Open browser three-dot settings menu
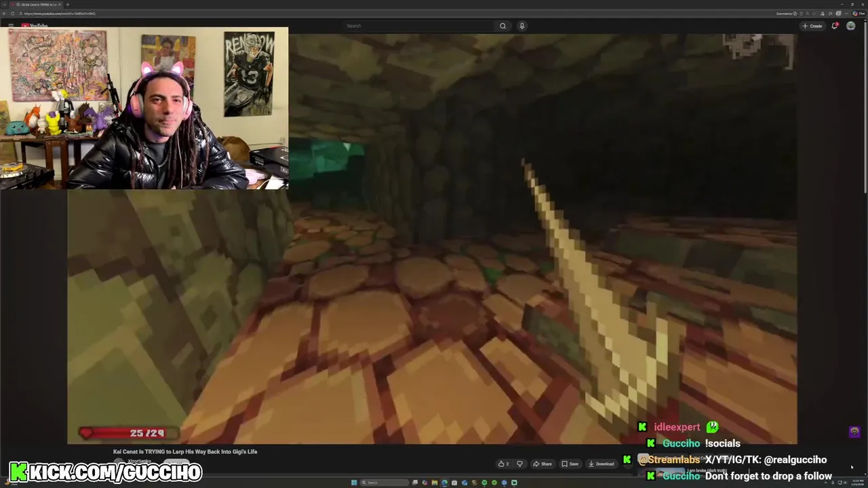The width and height of the screenshot is (868, 488). pos(846,14)
